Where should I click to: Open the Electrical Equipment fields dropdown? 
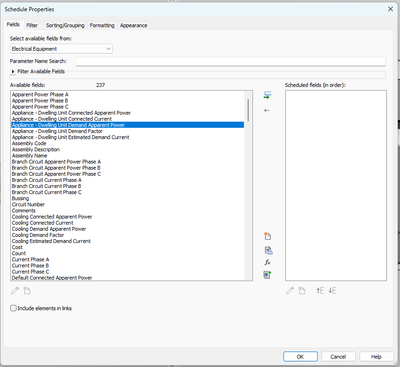click(x=61, y=49)
